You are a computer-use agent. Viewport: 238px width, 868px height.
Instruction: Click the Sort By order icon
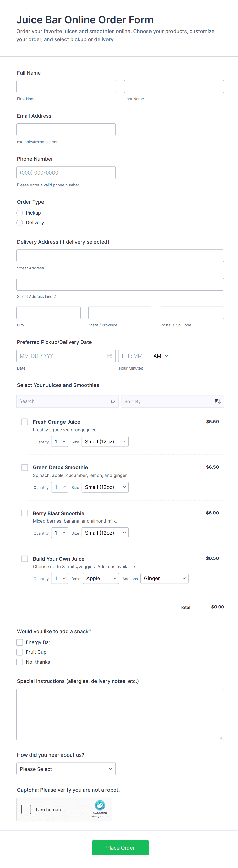(218, 401)
